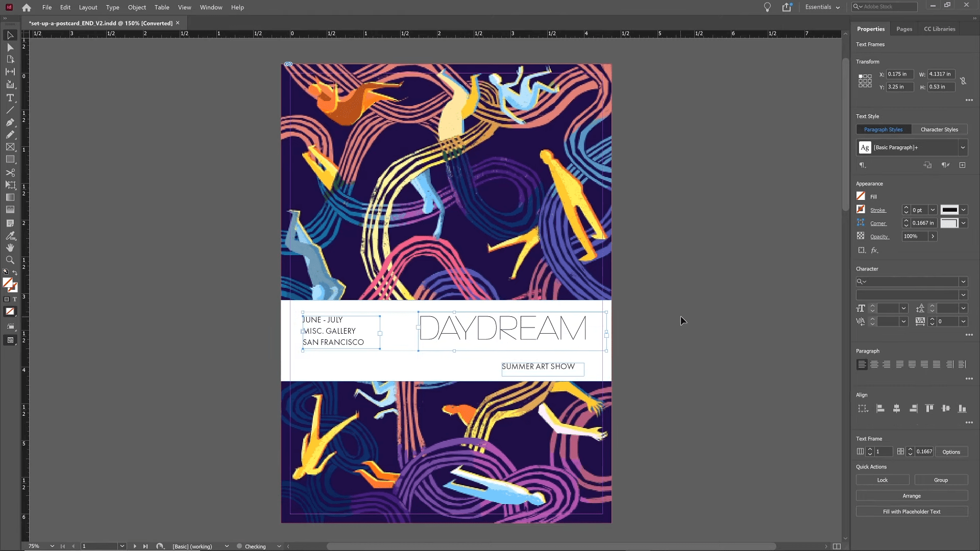Open Paragraph Styles dropdown
The image size is (980, 551).
963,147
